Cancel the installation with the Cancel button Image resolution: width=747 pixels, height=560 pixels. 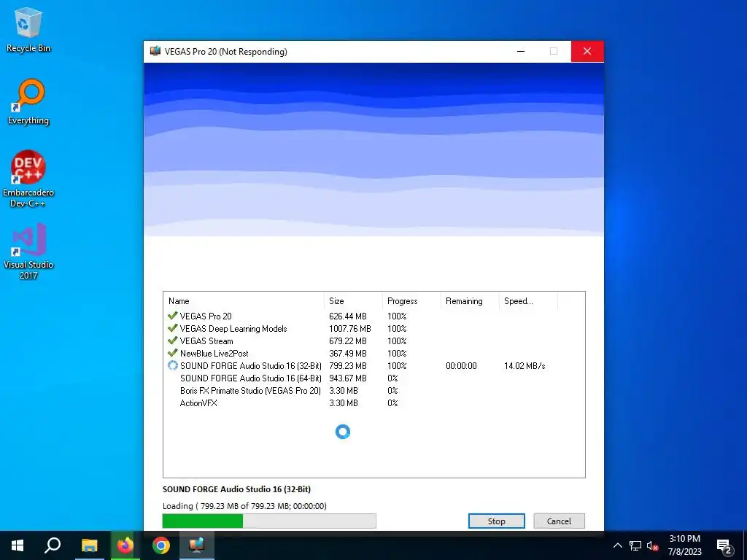point(559,521)
